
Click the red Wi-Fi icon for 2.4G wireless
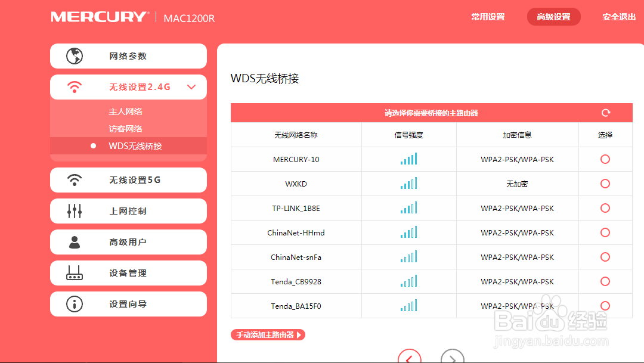click(75, 87)
